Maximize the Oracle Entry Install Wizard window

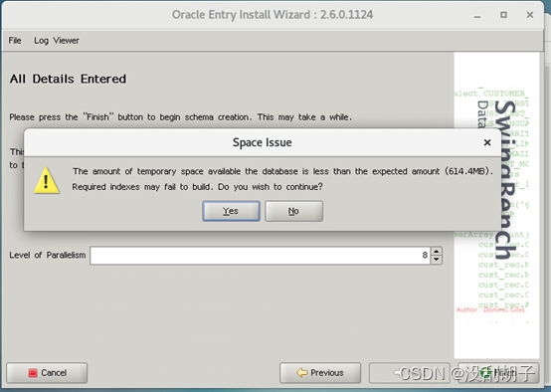503,15
